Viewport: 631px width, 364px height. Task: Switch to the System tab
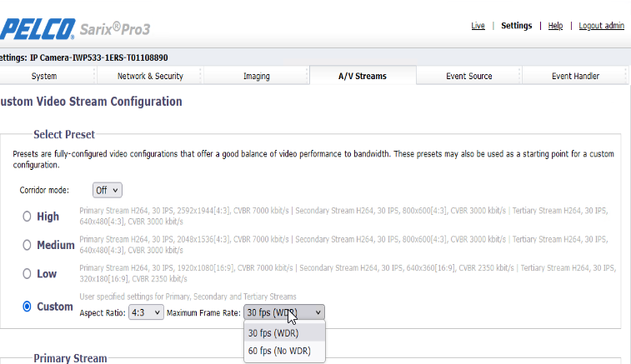[x=44, y=77]
